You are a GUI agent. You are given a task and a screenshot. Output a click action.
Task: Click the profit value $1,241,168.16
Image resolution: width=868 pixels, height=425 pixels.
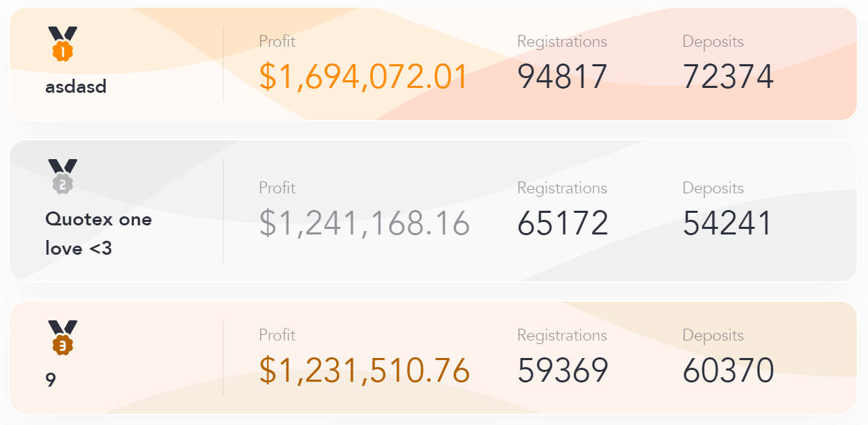coord(364,223)
